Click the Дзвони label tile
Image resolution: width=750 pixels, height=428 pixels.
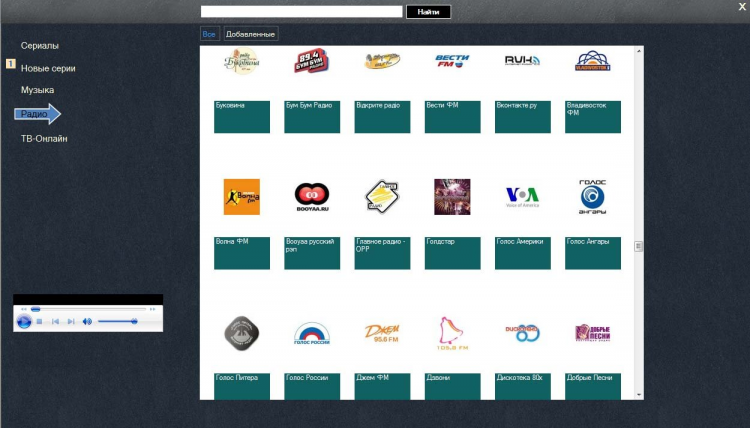point(452,386)
